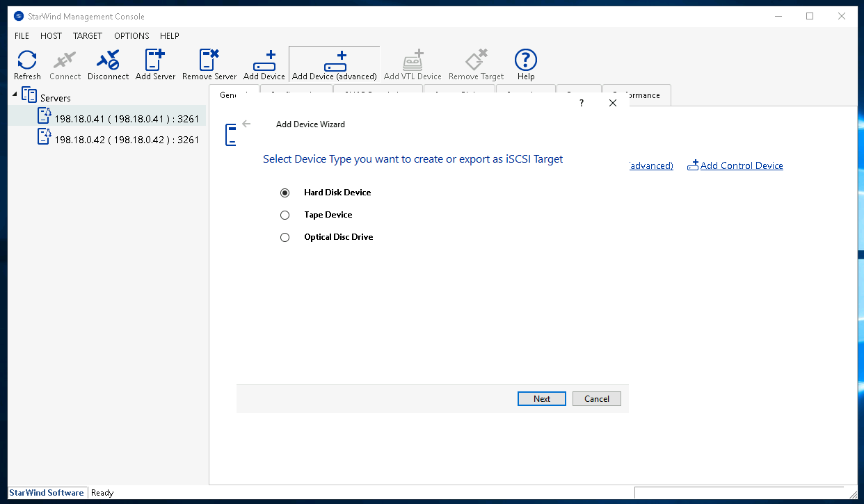Click the wizard's question mark help icon
The image size is (864, 504).
click(x=581, y=103)
